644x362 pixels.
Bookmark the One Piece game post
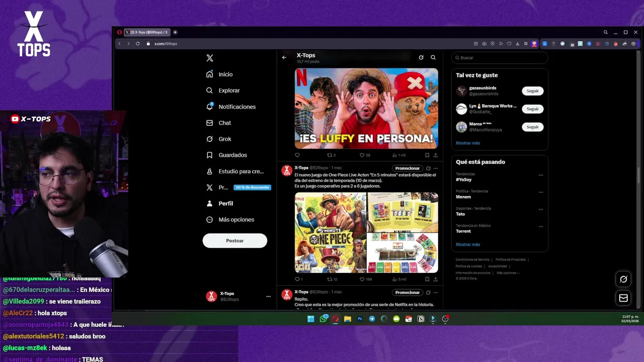[427, 279]
